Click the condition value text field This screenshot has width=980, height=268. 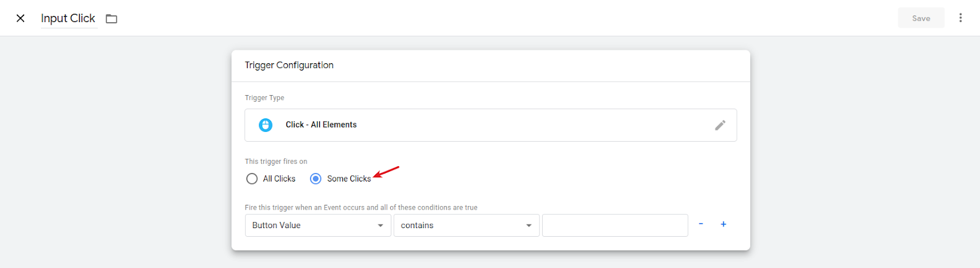tap(615, 225)
